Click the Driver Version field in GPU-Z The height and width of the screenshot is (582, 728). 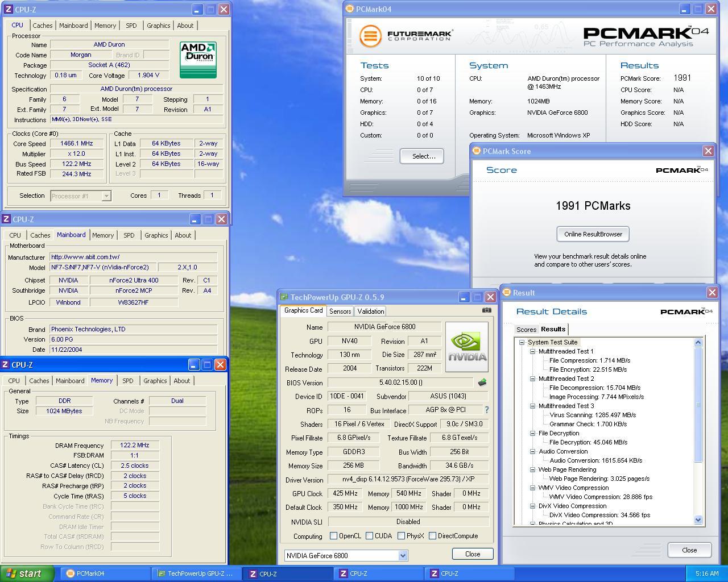tap(408, 480)
